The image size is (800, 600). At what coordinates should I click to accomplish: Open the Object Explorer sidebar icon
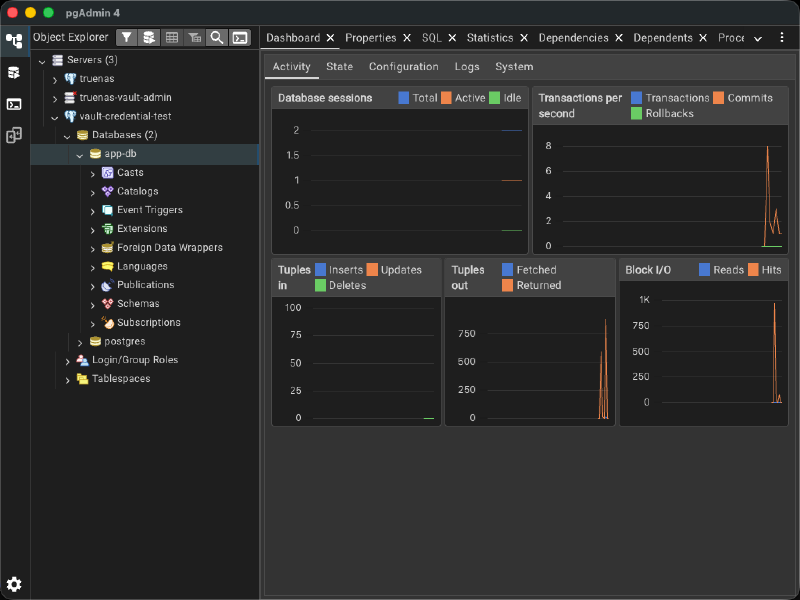(14, 40)
